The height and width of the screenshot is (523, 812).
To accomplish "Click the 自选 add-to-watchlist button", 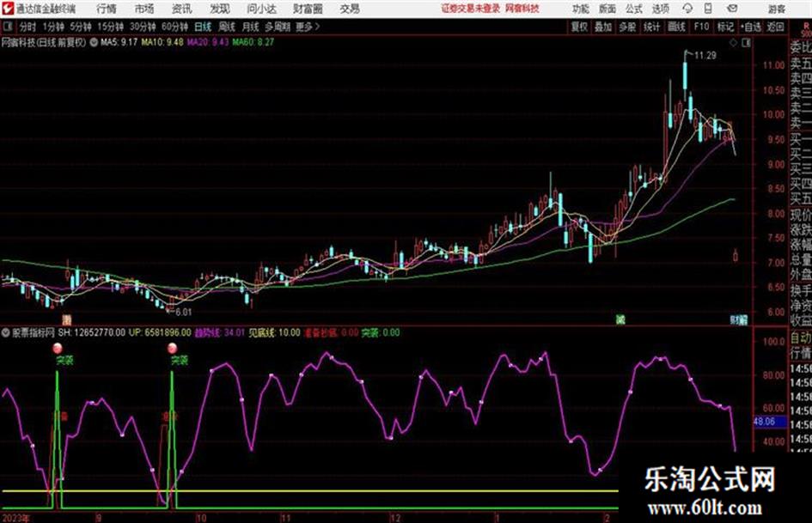I will (750, 27).
